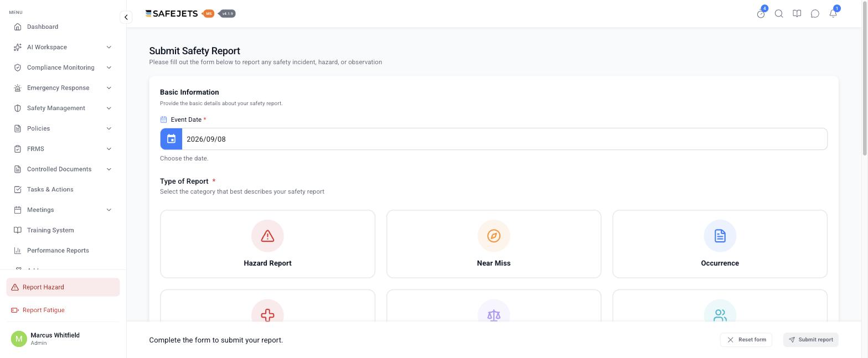The height and width of the screenshot is (358, 868).
Task: Expand the Controlled Documents chevron
Action: point(108,169)
